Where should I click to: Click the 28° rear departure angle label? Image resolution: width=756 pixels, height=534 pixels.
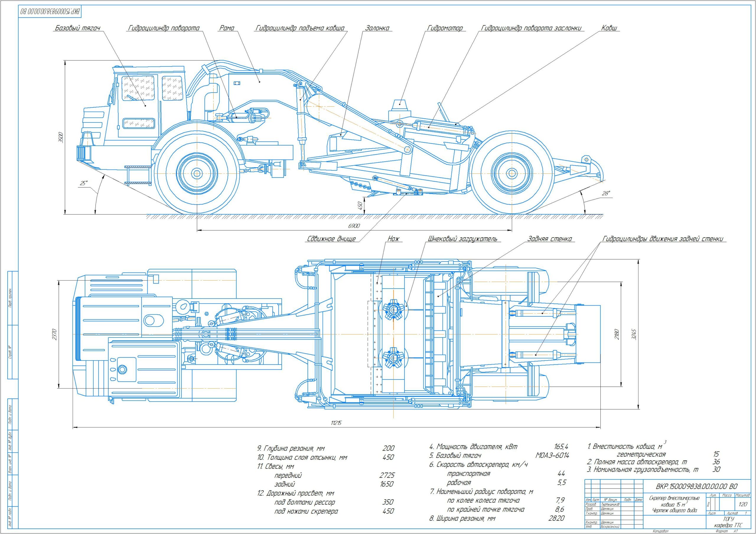pyautogui.click(x=606, y=194)
